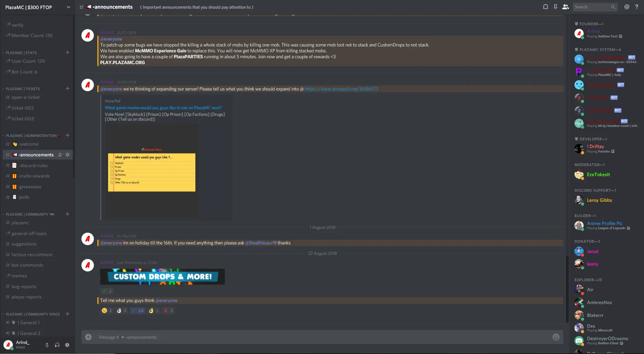Show pinned messages via pin icon
644x354 pixels.
(x=555, y=7)
